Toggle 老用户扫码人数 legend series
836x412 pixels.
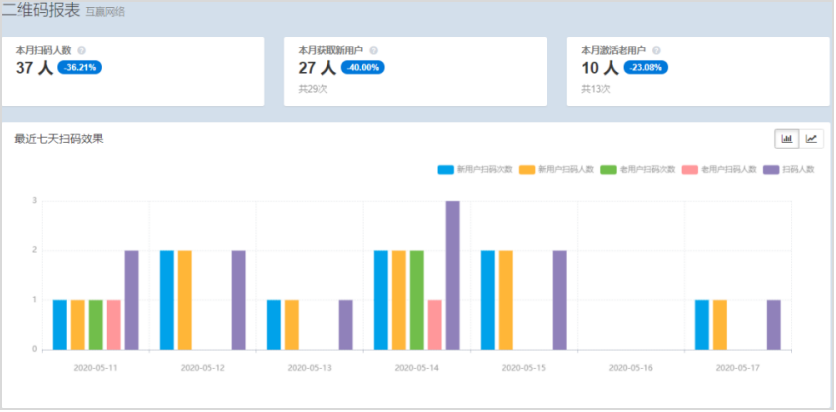pyautogui.click(x=720, y=170)
